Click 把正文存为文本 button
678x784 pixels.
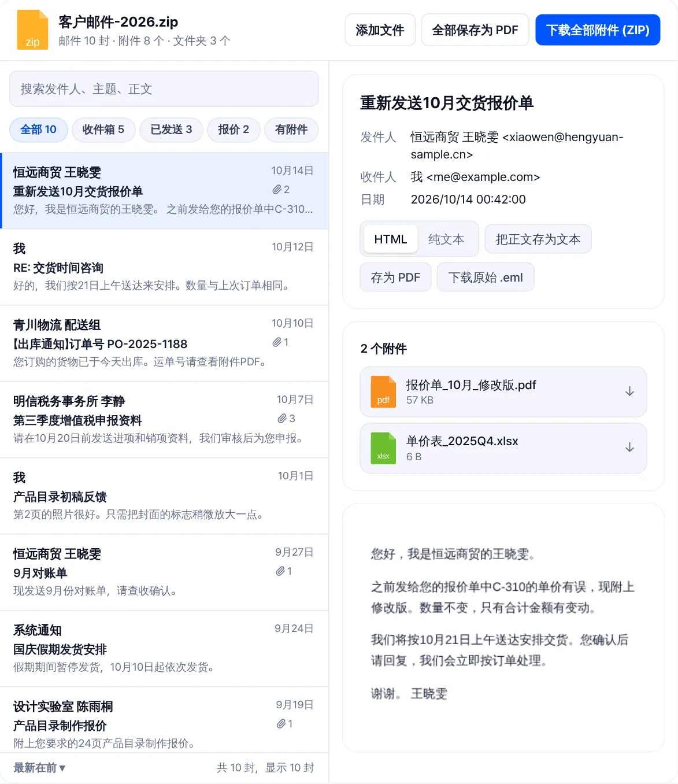tap(538, 239)
